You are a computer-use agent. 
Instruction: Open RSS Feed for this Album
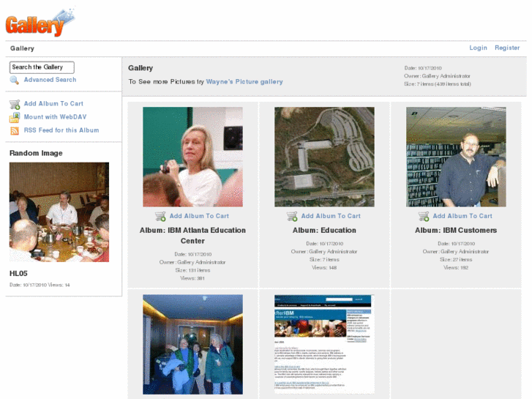61,130
